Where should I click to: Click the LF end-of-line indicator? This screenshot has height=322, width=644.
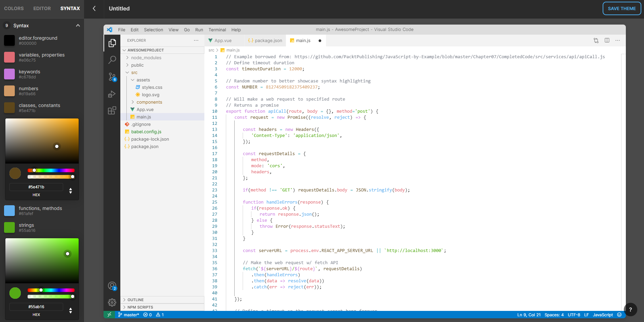coord(586,315)
